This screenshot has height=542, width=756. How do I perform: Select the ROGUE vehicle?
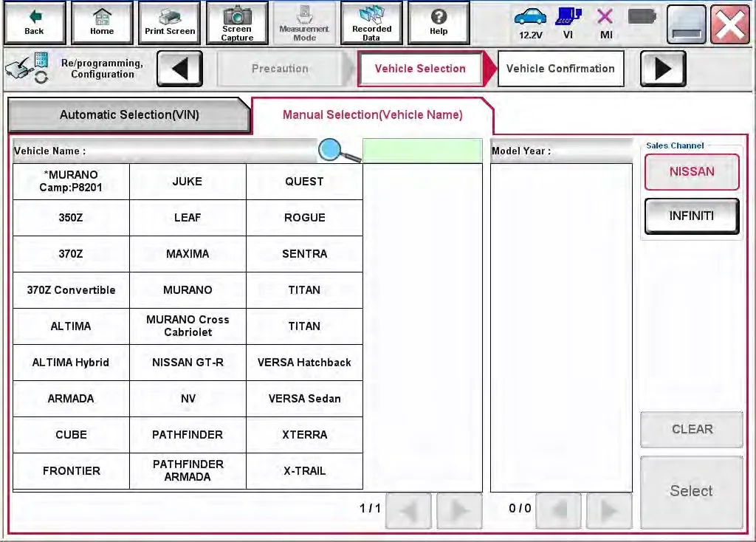[x=304, y=218]
